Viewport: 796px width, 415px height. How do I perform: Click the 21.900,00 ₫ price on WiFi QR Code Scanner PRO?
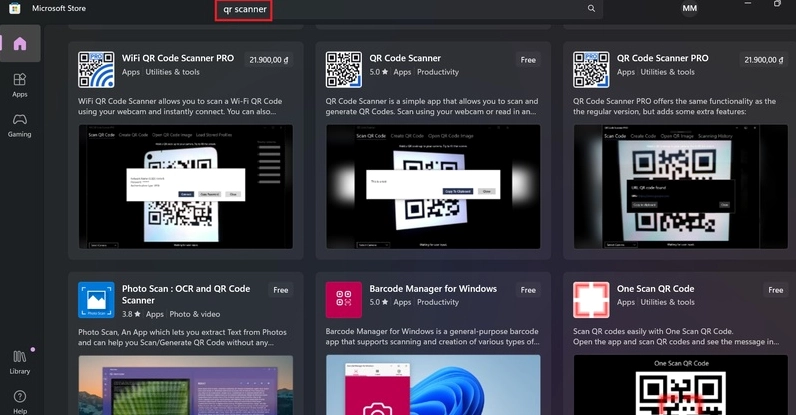pyautogui.click(x=270, y=60)
